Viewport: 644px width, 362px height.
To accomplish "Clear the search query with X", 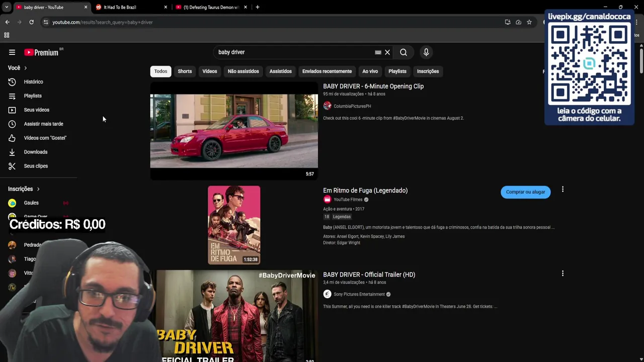I will click(387, 52).
